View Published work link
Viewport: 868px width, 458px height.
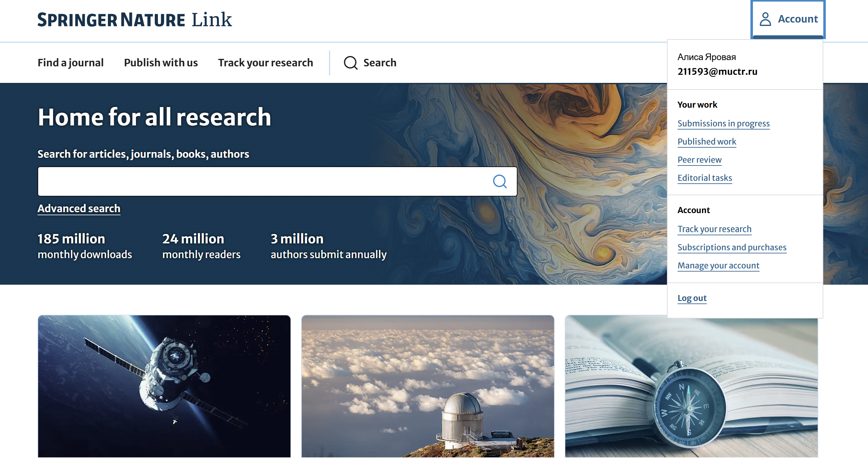[x=707, y=141]
